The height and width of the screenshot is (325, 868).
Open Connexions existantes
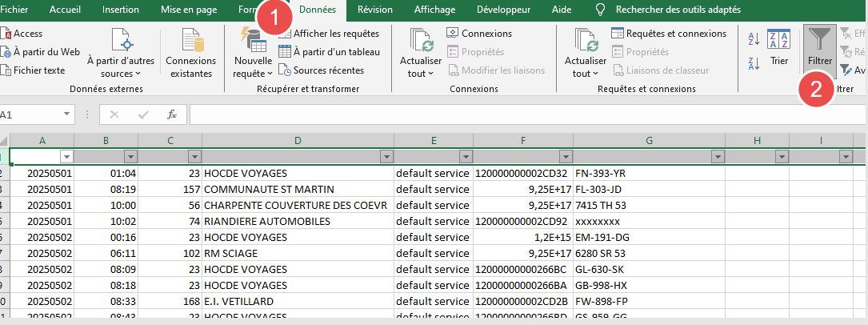pyautogui.click(x=190, y=52)
